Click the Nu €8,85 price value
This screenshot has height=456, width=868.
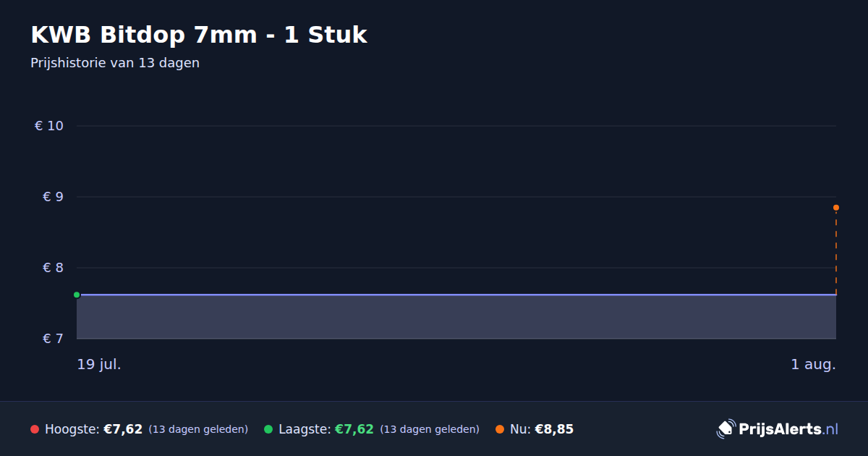tap(554, 429)
